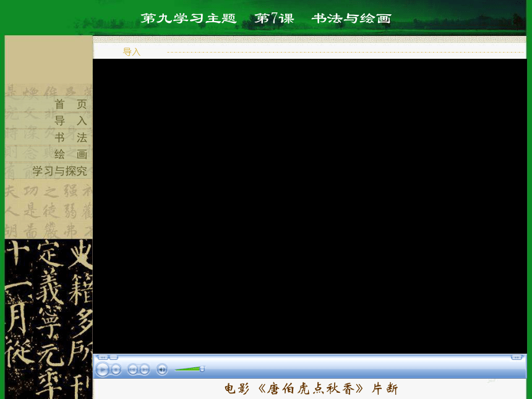
Task: Click the calligraphy rubbing image in sidebar
Action: [x=48, y=319]
